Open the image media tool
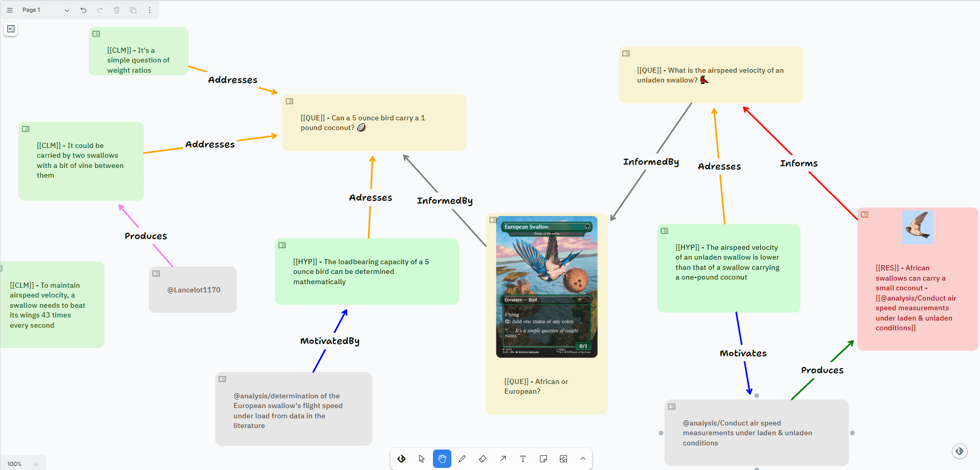 pyautogui.click(x=563, y=459)
